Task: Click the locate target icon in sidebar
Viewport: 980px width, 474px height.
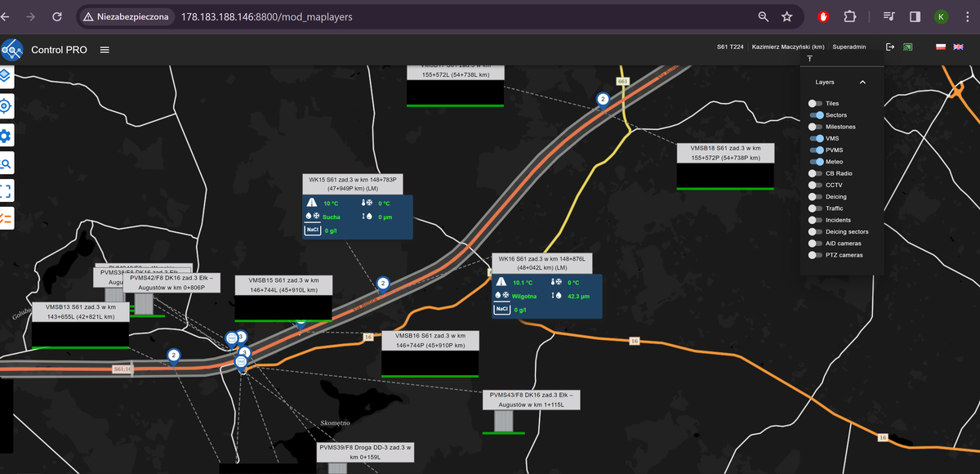Action: tap(5, 105)
